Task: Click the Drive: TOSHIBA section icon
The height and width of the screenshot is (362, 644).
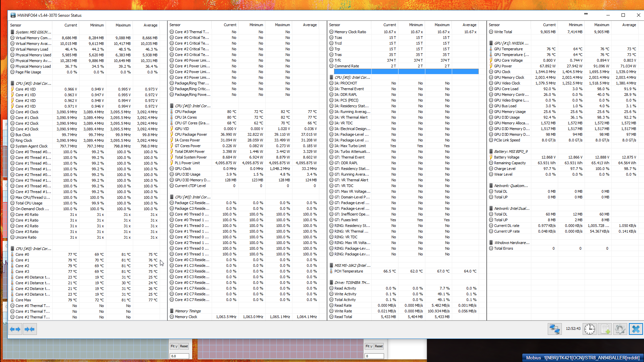Action: pos(331,283)
